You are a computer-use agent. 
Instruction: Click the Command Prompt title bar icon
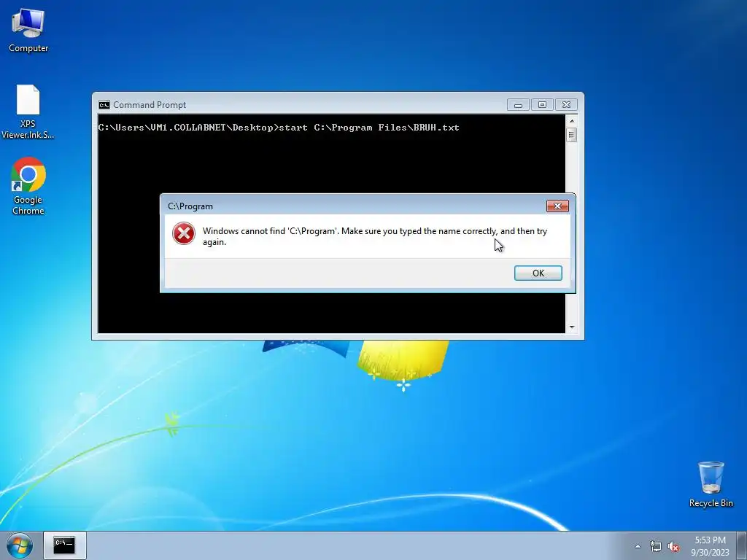tap(104, 105)
